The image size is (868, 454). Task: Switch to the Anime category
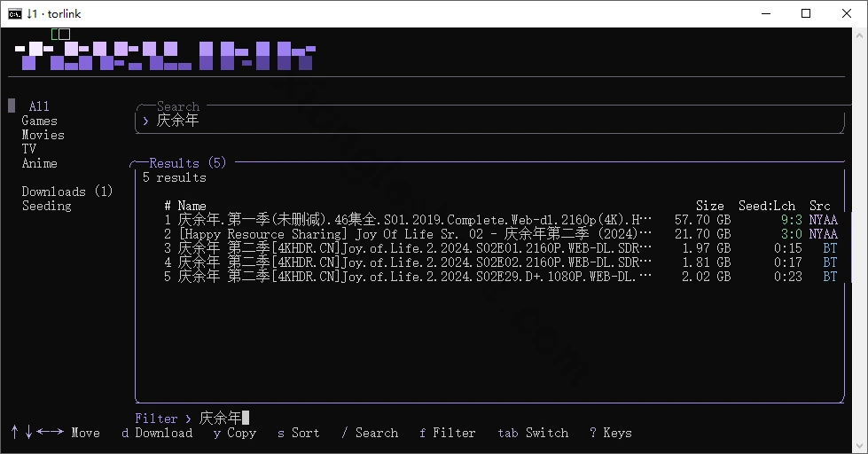tap(39, 163)
